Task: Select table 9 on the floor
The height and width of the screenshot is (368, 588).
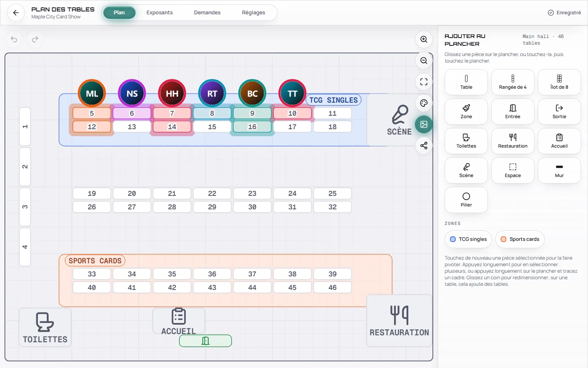Action: 252,113
